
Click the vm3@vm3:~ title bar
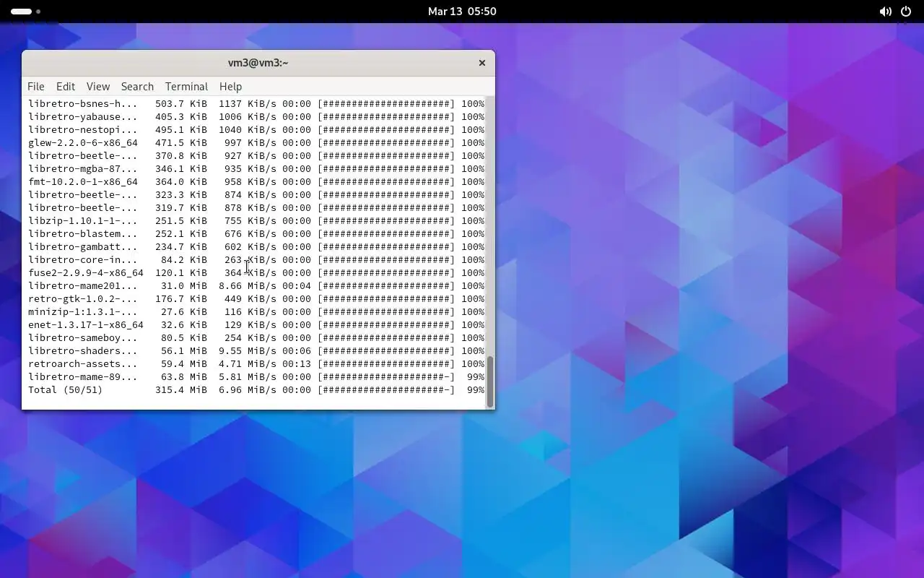258,63
